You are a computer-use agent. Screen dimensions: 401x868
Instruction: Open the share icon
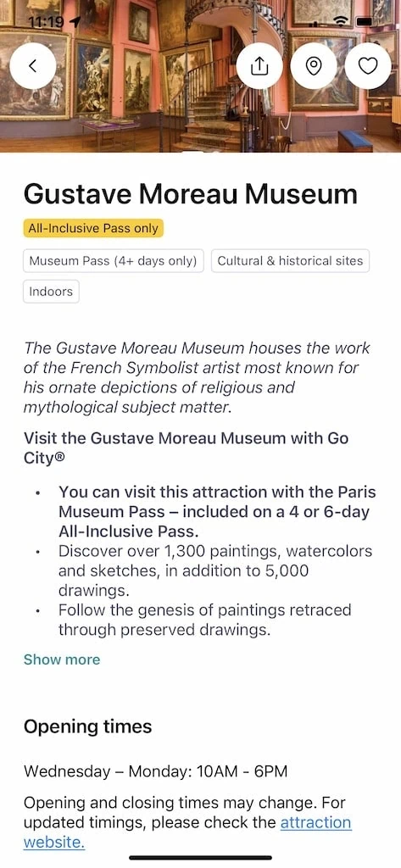pos(259,66)
